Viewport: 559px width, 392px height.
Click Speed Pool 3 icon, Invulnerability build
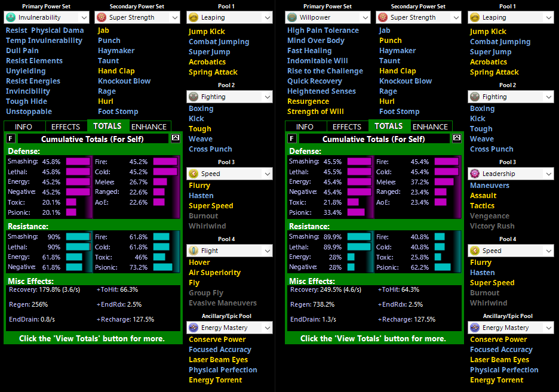(193, 174)
